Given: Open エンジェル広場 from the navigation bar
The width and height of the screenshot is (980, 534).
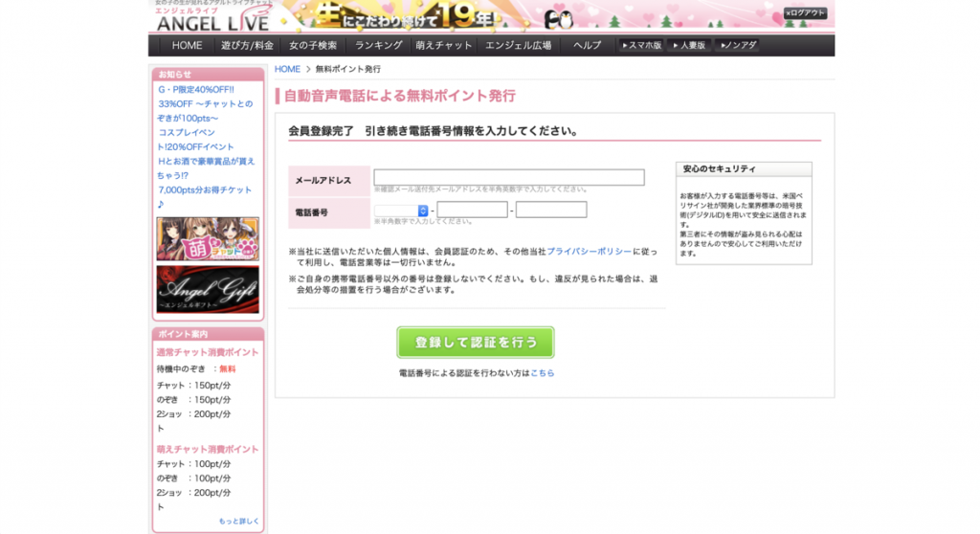Looking at the screenshot, I should tap(520, 45).
